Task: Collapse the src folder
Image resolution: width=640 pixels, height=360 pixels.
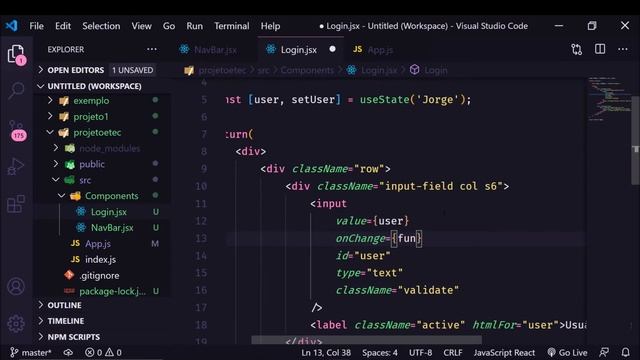Action: (85, 180)
